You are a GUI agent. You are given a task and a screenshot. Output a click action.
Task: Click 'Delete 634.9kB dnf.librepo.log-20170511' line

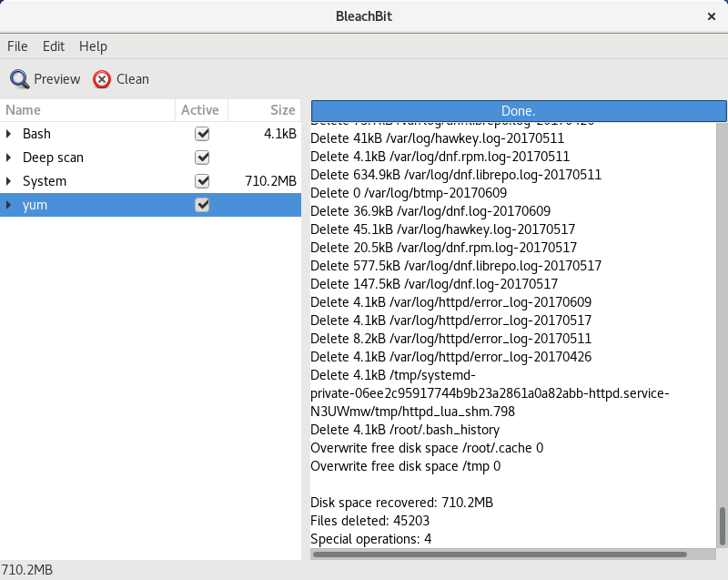tap(456, 175)
